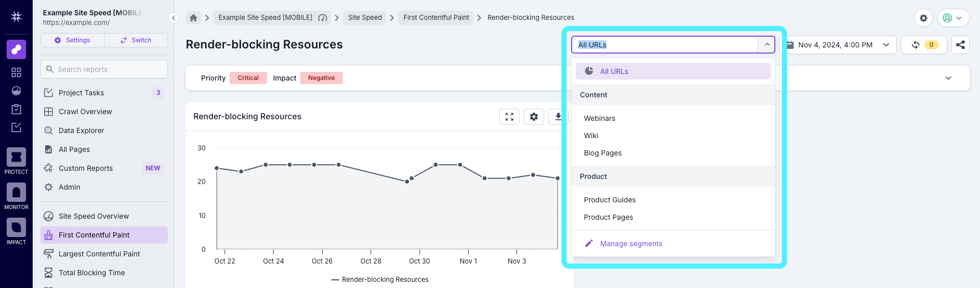Collapse the sidebar with the arrow button
980x288 pixels.
(174, 18)
